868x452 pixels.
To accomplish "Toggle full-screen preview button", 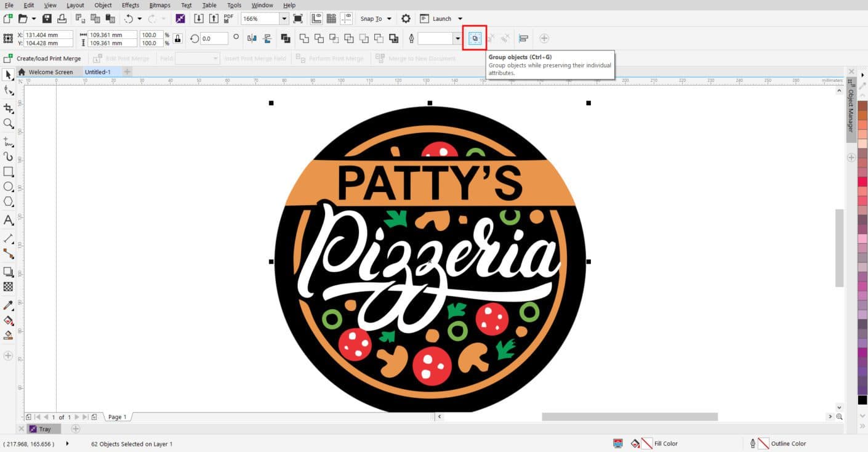I will click(298, 18).
